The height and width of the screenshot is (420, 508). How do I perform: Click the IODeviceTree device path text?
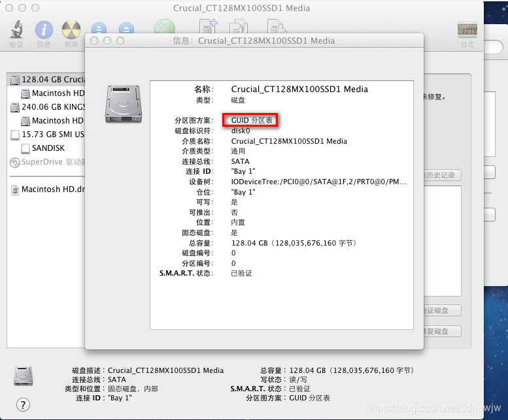click(318, 182)
